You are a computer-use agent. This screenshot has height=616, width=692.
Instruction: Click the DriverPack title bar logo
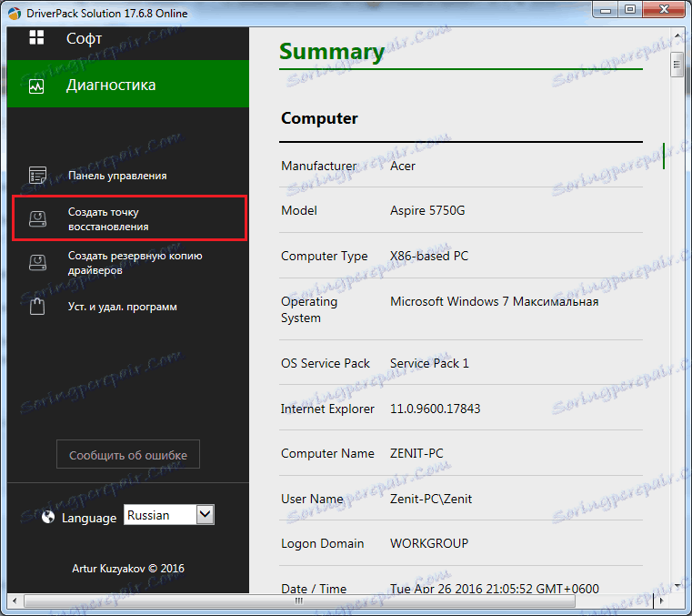point(15,14)
